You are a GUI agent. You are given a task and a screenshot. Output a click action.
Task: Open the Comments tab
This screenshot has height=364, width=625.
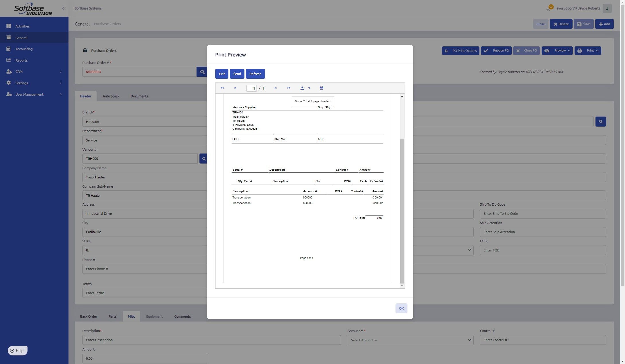pos(182,316)
